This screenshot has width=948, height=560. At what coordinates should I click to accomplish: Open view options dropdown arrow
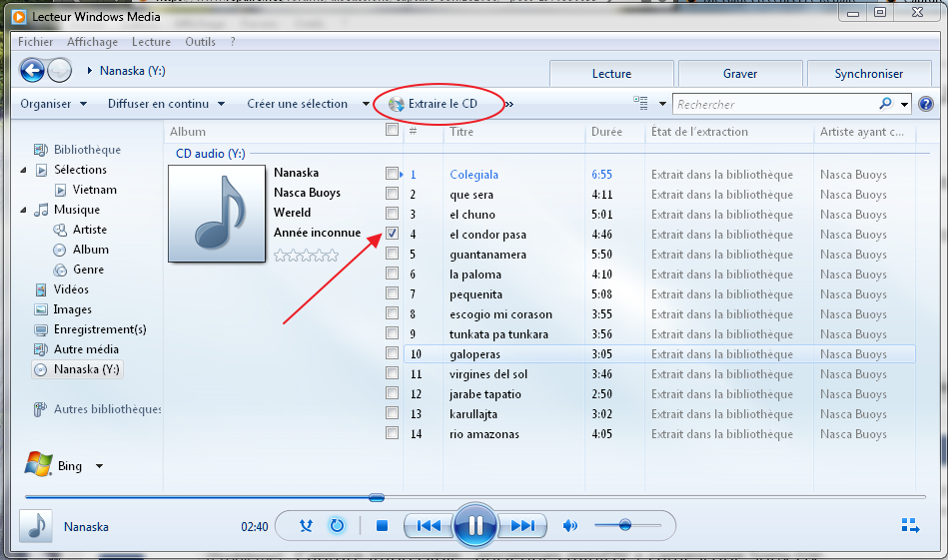coord(662,104)
